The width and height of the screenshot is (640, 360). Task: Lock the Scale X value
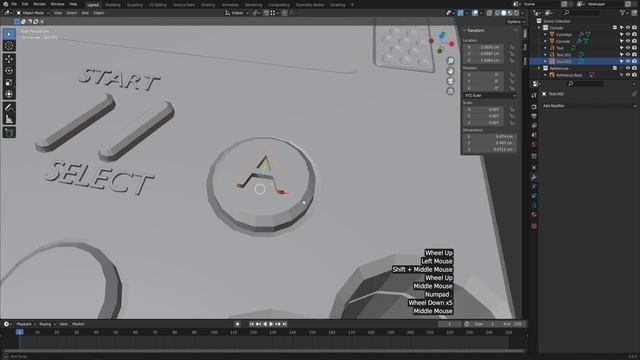pos(512,110)
